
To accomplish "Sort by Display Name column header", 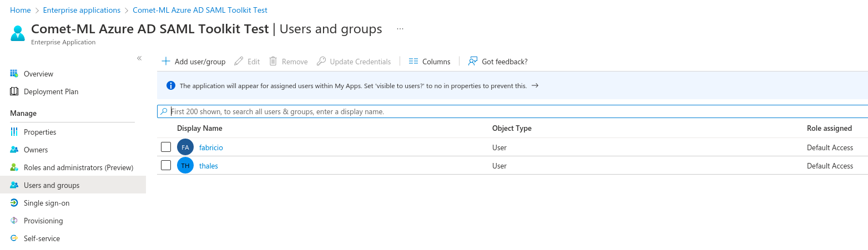I will 200,128.
